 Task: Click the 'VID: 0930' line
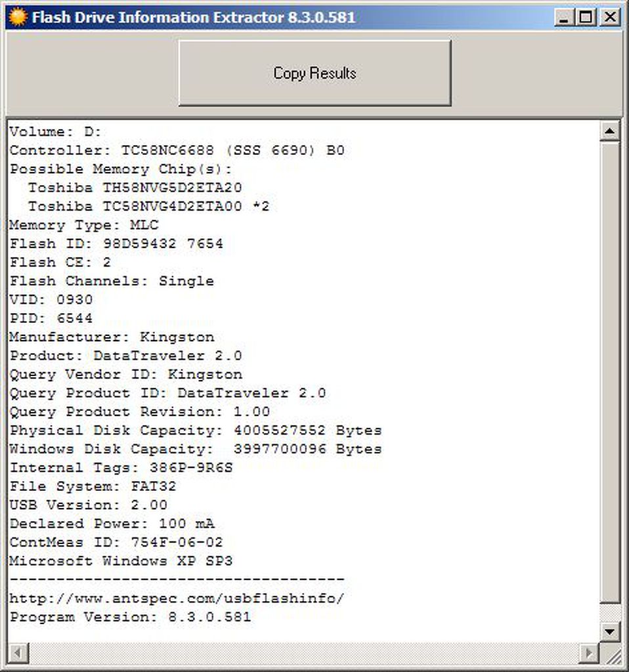click(51, 299)
